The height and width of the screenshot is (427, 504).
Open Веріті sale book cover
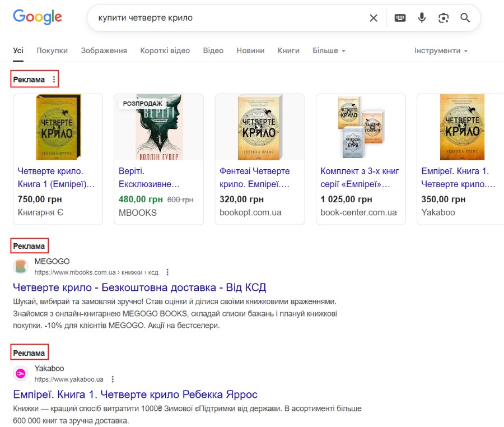coord(160,127)
